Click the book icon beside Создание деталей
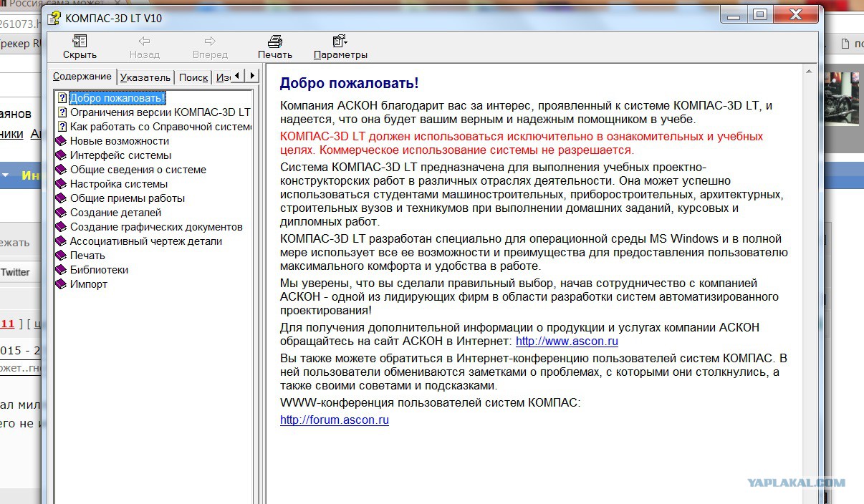This screenshot has height=504, width=864. (62, 213)
